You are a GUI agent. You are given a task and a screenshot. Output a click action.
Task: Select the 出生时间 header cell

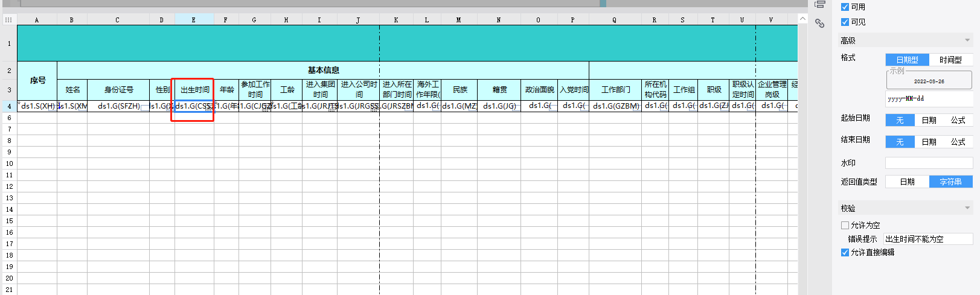194,90
